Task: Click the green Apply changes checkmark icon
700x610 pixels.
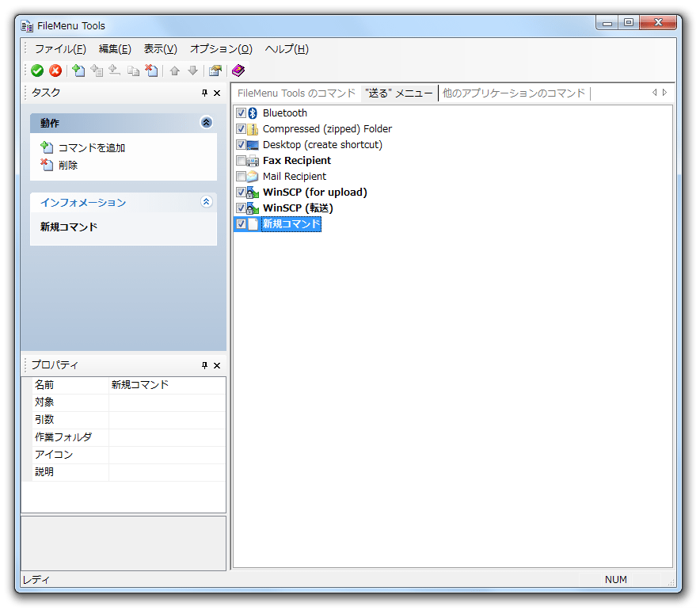Action: tap(37, 71)
